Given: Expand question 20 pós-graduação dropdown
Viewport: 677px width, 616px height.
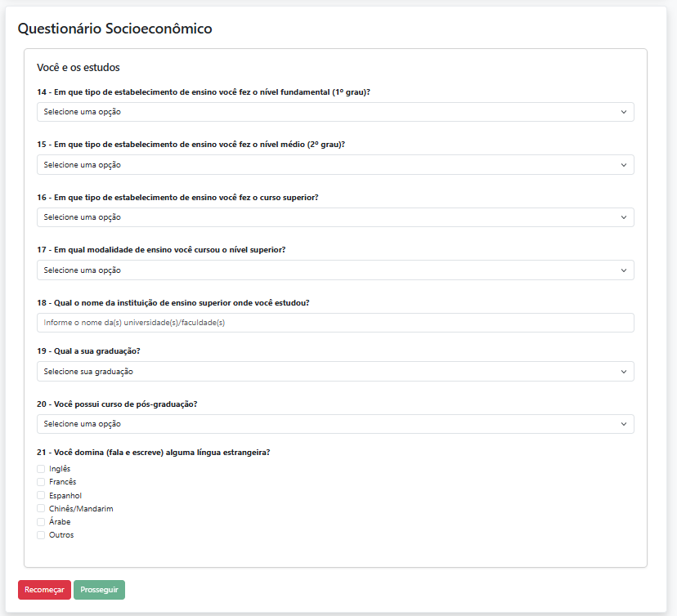Looking at the screenshot, I should pos(335,424).
